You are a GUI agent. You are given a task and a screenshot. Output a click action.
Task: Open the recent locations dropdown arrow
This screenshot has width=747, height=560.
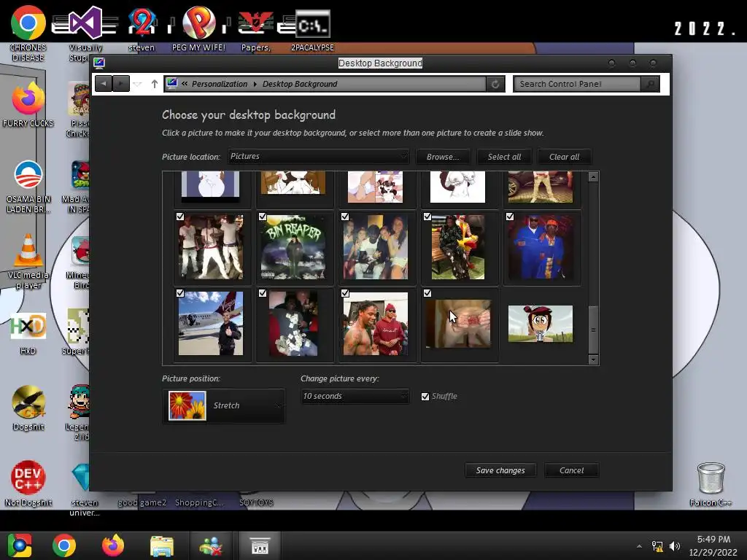point(138,85)
